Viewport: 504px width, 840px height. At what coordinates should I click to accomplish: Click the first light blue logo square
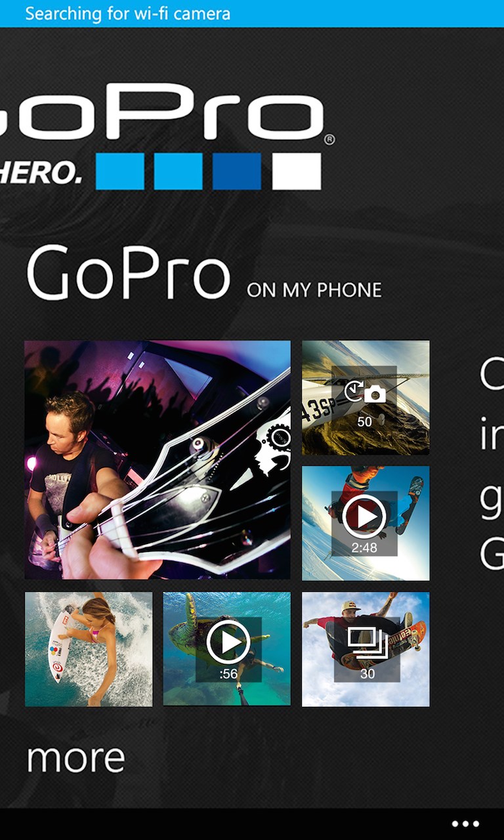(120, 171)
